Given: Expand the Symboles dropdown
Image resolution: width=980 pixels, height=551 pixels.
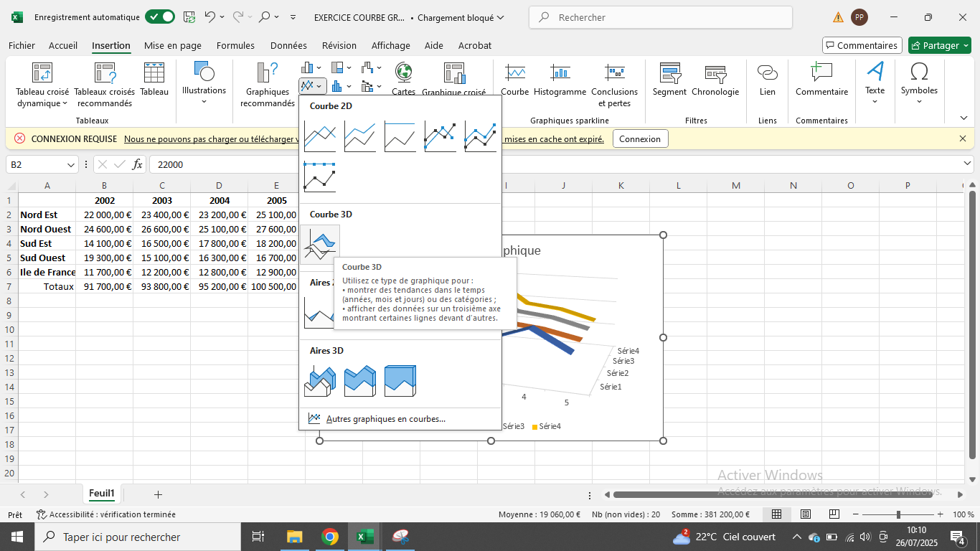Looking at the screenshot, I should 919,83.
